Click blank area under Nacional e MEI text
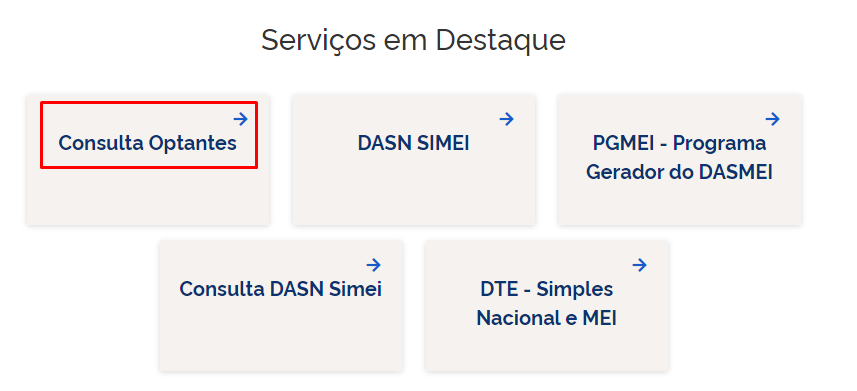 [x=547, y=350]
